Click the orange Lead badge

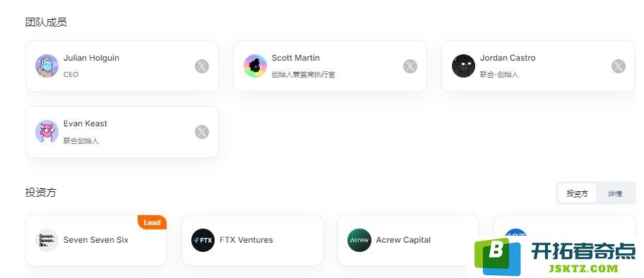tap(152, 222)
